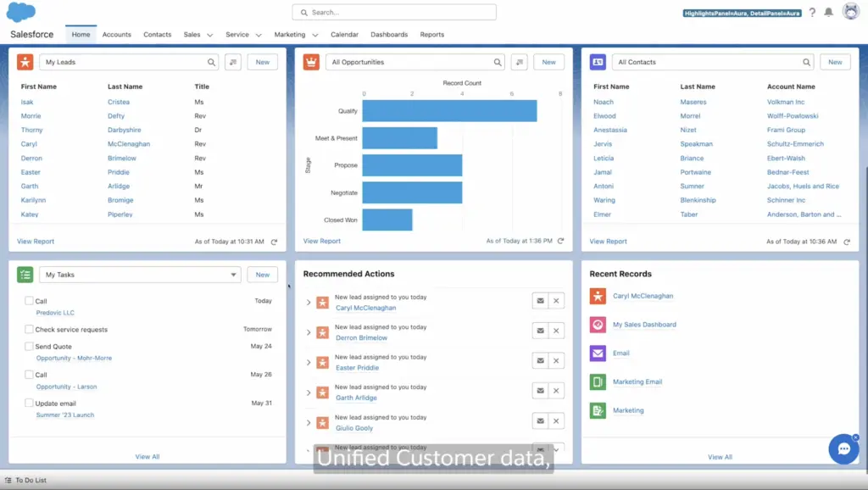Viewport: 868px width, 490px height.
Task: Email lead Caryl McClenaghan via envelope icon
Action: coord(540,301)
